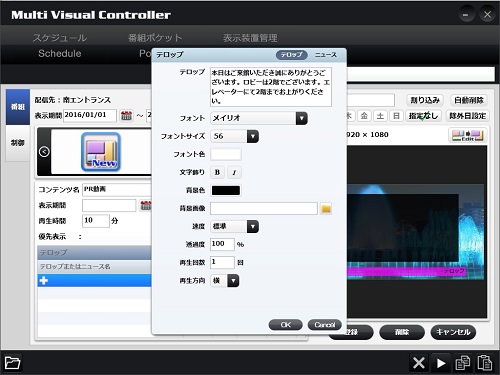
Task: Open calendar icon next to 2016/01/01
Action: tap(126, 116)
